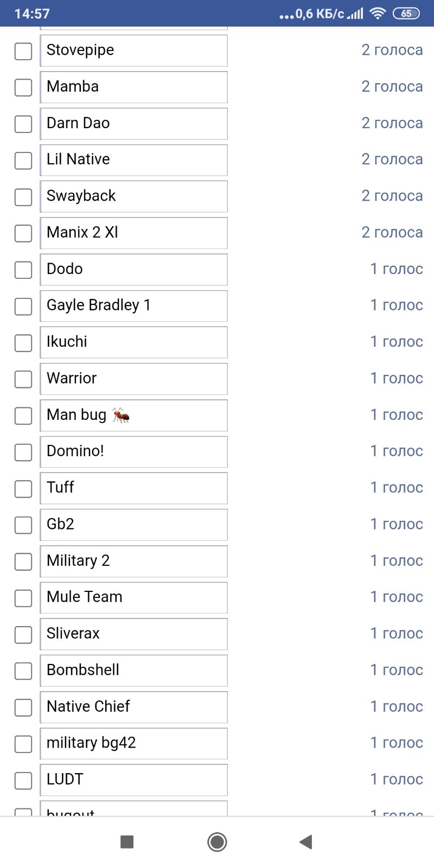This screenshot has width=434, height=868.
Task: Tick the Gayle Bradley 1 checkbox
Action: coord(23,306)
